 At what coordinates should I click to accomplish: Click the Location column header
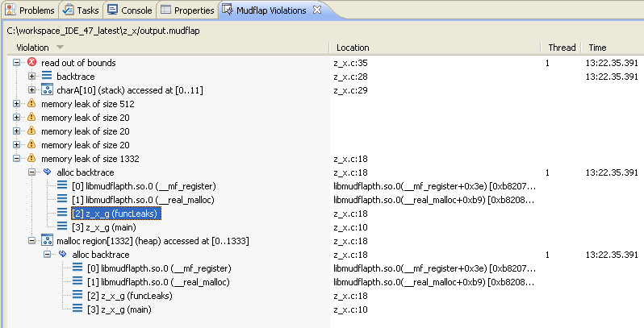click(353, 48)
